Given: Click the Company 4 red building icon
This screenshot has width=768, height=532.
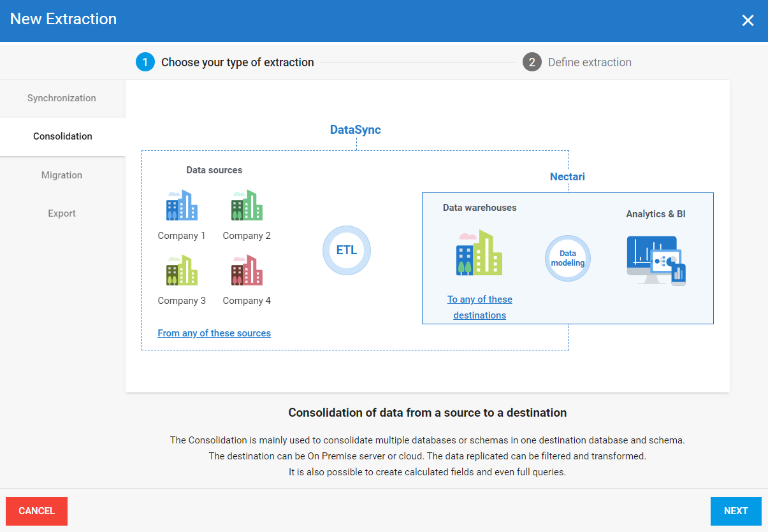Looking at the screenshot, I should coord(247,270).
